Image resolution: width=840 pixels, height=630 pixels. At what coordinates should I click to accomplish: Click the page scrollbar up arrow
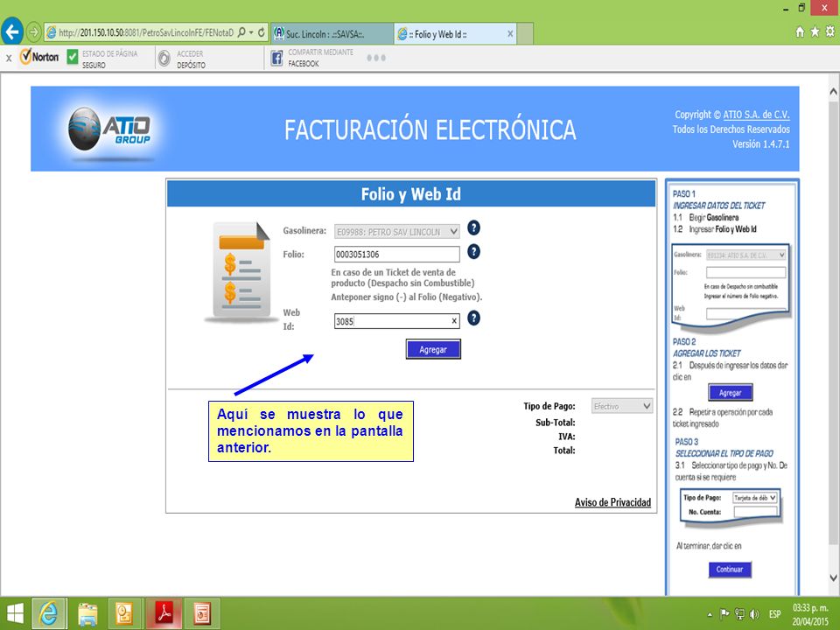(x=833, y=92)
